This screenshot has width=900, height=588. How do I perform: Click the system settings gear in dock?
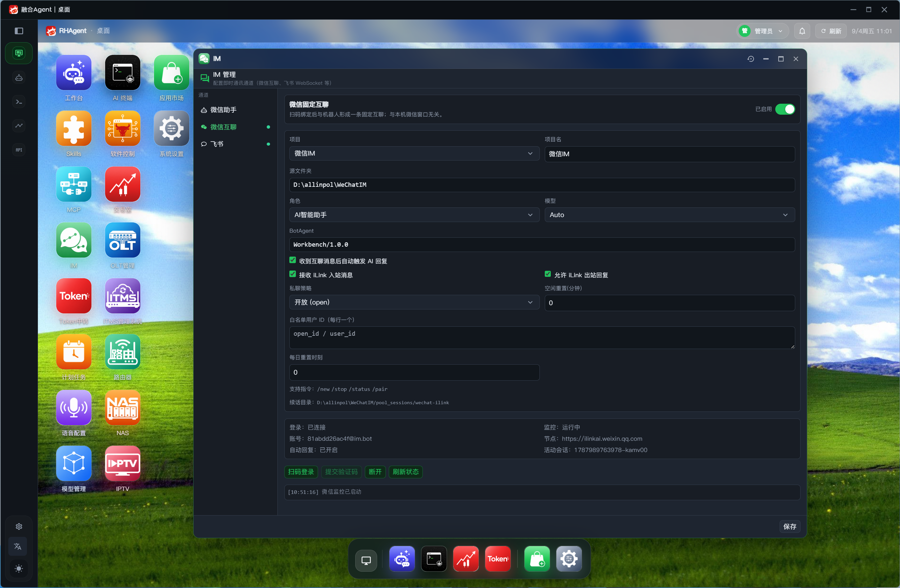click(x=569, y=559)
